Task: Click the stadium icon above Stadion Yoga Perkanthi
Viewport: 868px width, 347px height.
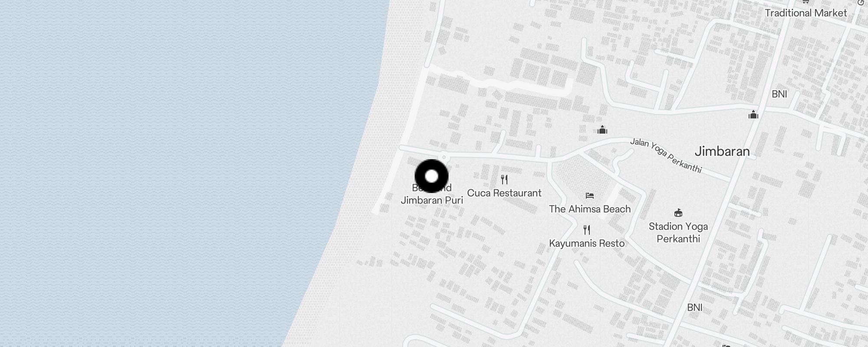Action: pyautogui.click(x=678, y=213)
